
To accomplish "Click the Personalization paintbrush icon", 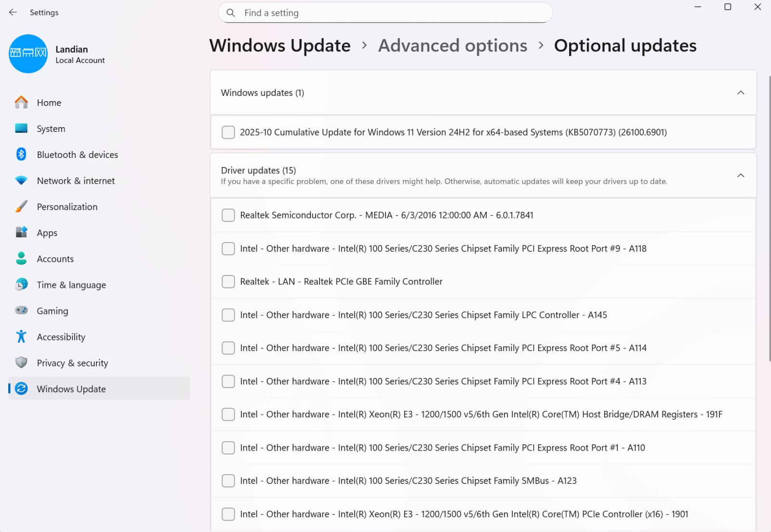I will [21, 207].
